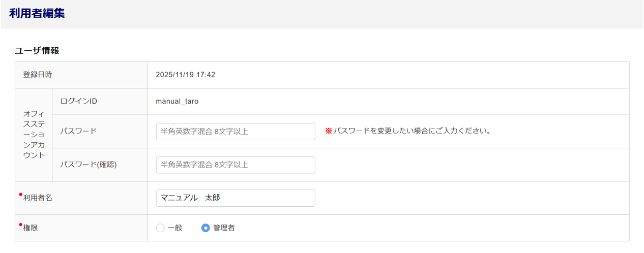This screenshot has height=253, width=644.
Task: Click the manual_taro login ID value
Action: pos(177,101)
